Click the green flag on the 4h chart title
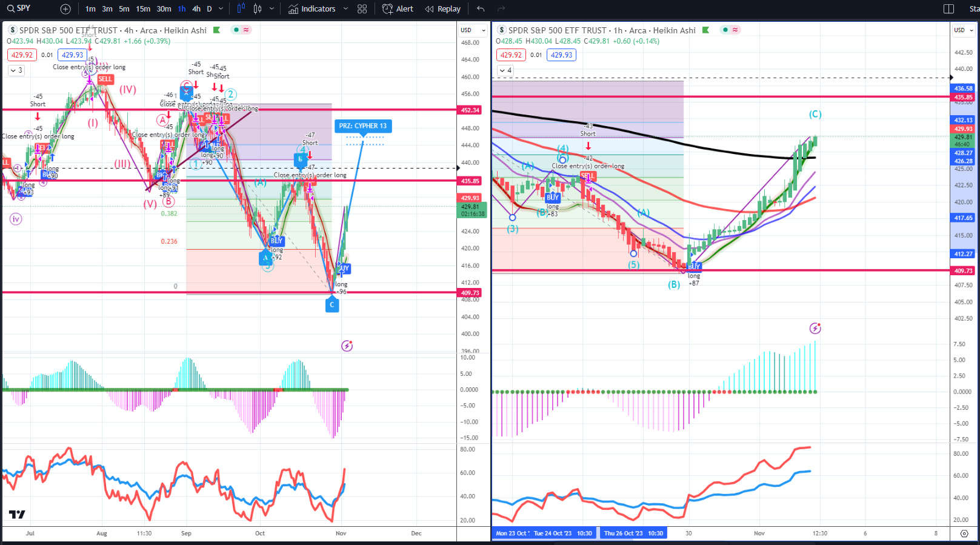 pos(216,30)
